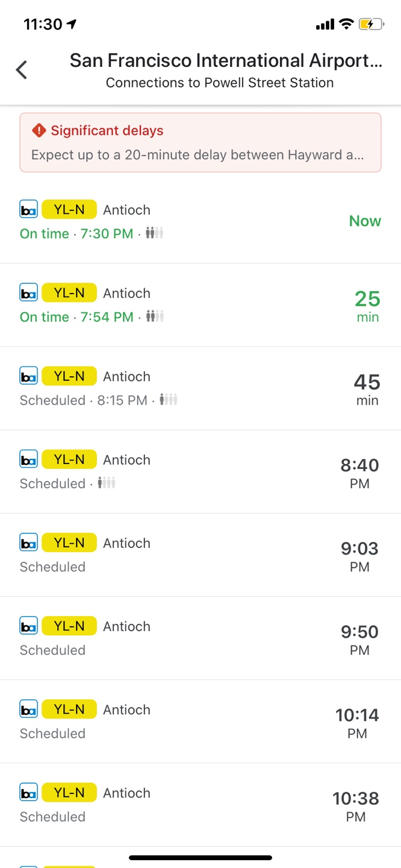Tap crowding icon on the 7:30 PM train
Screen dimensions: 401x868
(x=155, y=233)
